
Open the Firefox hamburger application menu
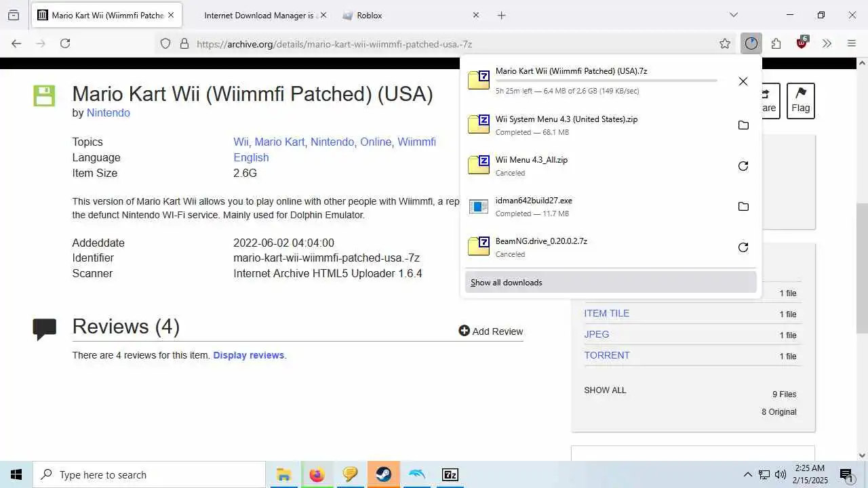tap(852, 43)
